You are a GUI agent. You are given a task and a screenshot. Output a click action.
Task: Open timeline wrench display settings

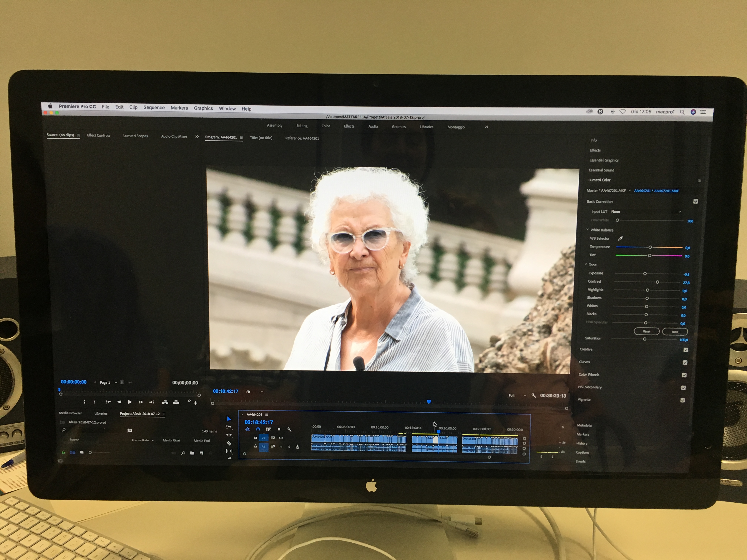(289, 430)
